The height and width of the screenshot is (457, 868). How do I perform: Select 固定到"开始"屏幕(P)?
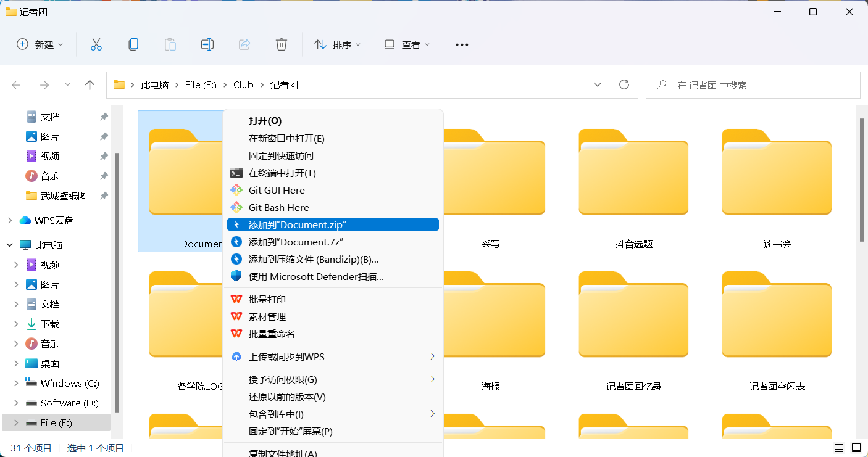333,432
